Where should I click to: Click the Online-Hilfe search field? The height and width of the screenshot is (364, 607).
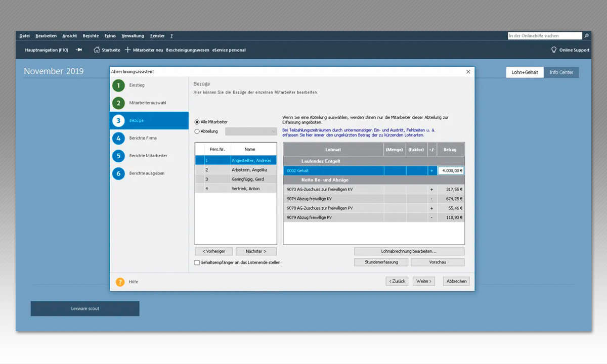pos(545,36)
